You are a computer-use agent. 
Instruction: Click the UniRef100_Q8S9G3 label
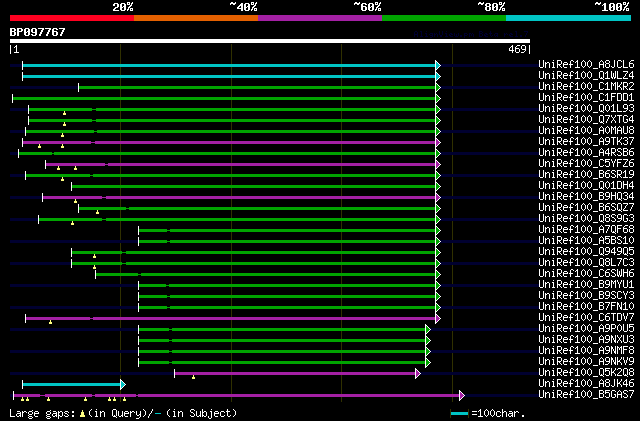(586, 219)
